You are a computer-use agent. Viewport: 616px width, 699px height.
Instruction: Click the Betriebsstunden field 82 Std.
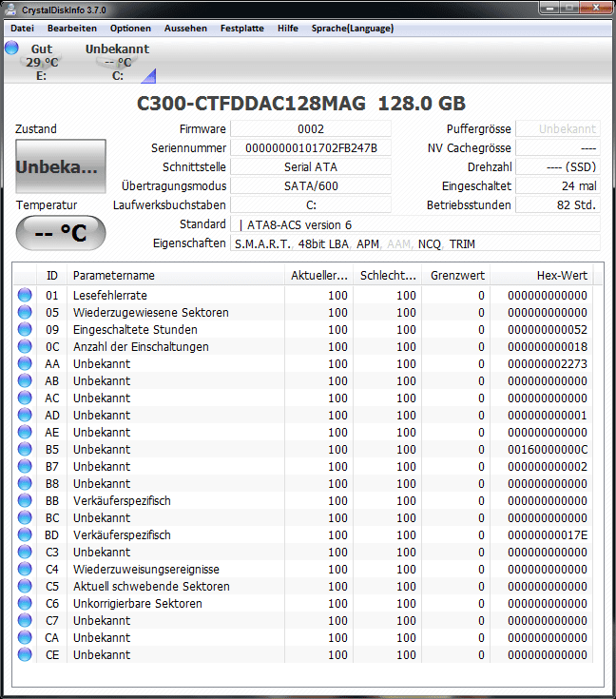pyautogui.click(x=558, y=205)
